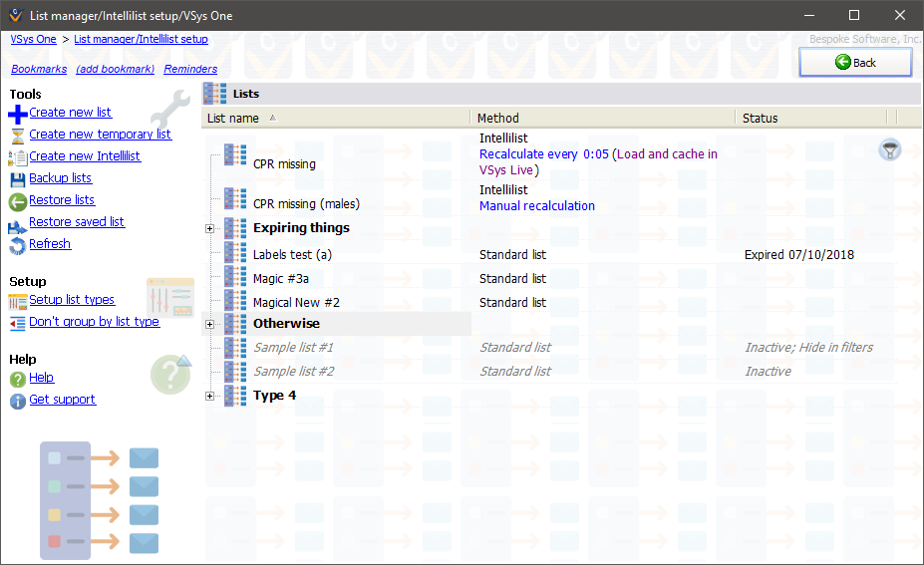Click Load and cache in VSys Live link
Viewport: 924px width, 565px height.
point(598,162)
